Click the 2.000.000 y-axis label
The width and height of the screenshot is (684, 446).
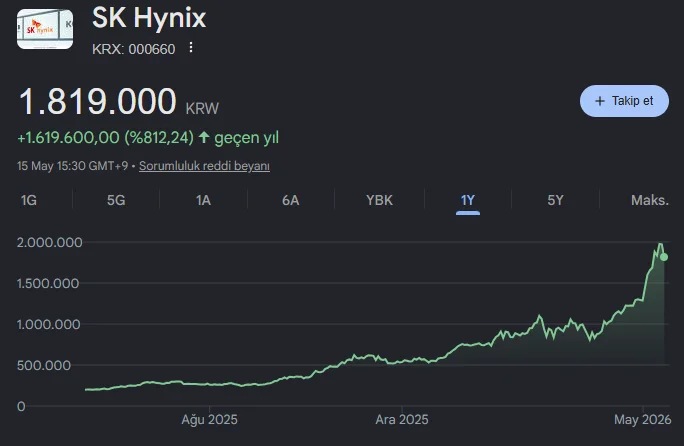click(x=49, y=242)
